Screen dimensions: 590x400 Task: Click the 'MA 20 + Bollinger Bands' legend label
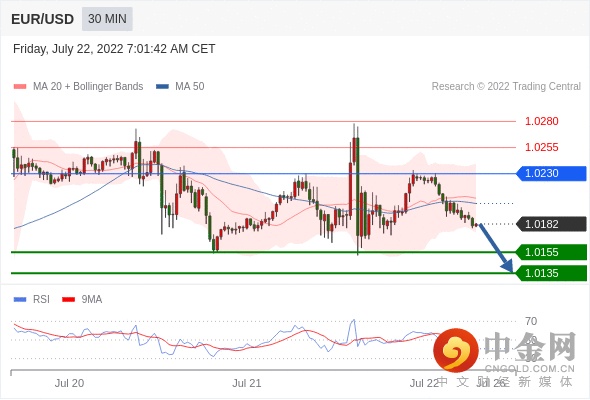click(88, 87)
